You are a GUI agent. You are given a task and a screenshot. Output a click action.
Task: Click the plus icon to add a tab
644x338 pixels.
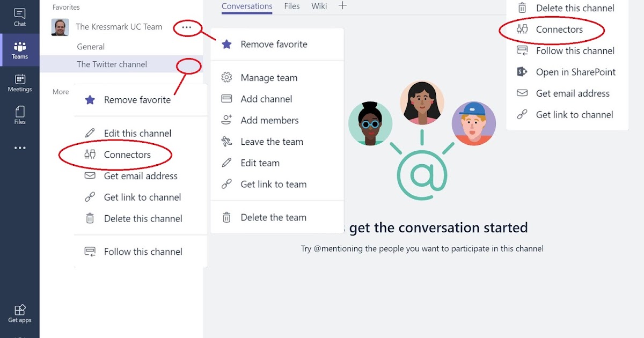[342, 6]
